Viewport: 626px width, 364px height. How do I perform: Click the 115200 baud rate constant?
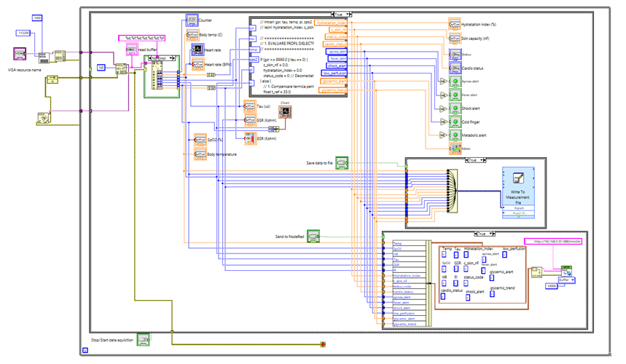click(x=24, y=33)
